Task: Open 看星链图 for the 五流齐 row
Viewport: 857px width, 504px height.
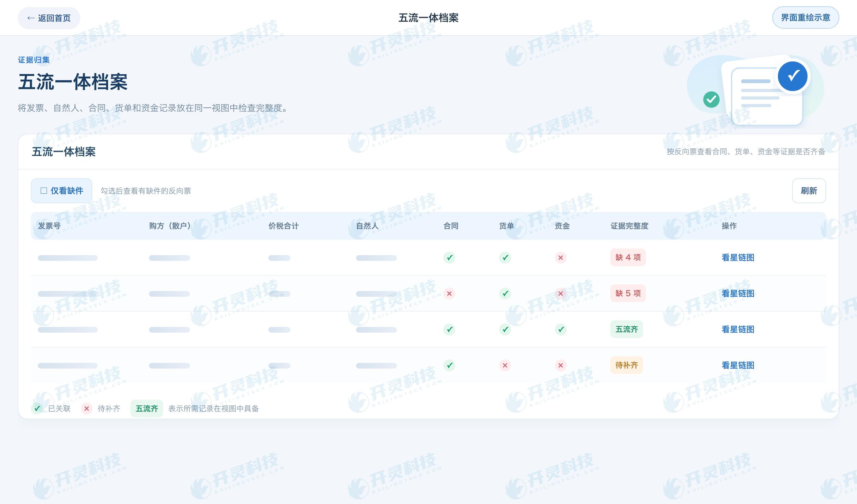Action: tap(738, 329)
